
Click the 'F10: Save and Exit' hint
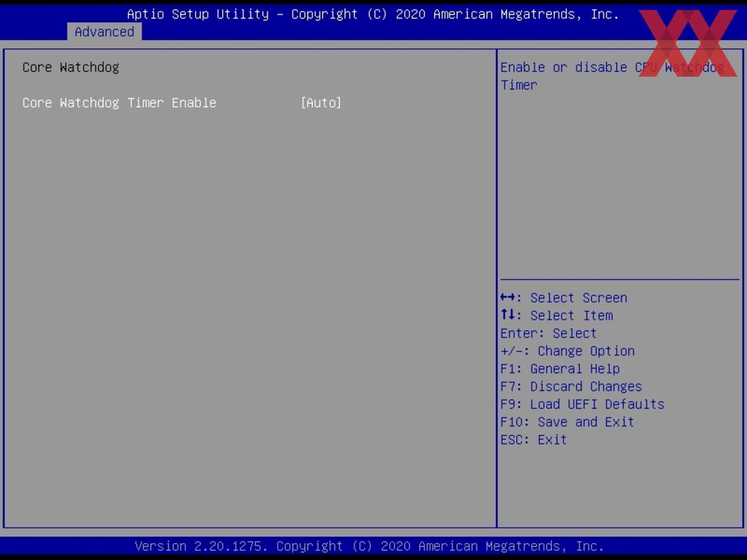(567, 422)
